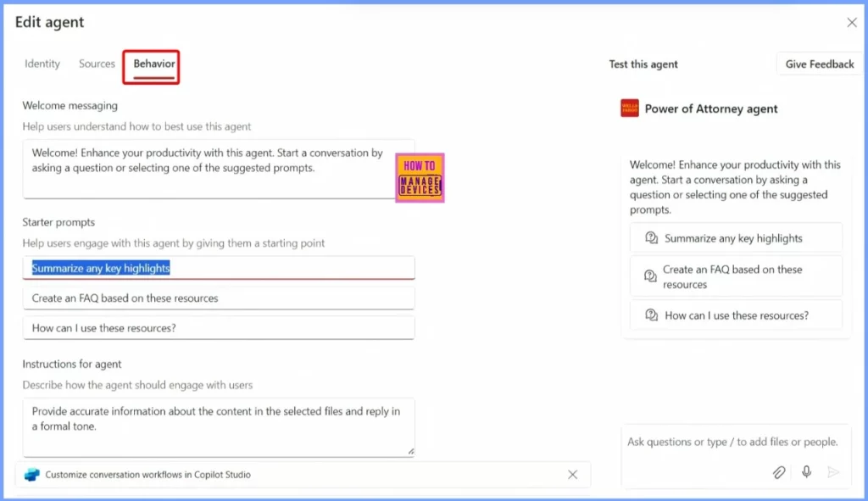The width and height of the screenshot is (868, 501).
Task: Click the Welcome messaging text box
Action: click(219, 169)
